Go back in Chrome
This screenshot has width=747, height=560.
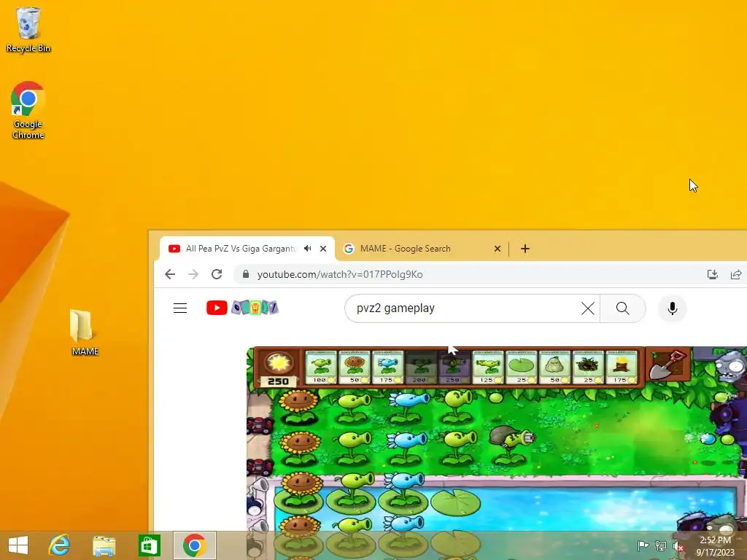point(170,274)
